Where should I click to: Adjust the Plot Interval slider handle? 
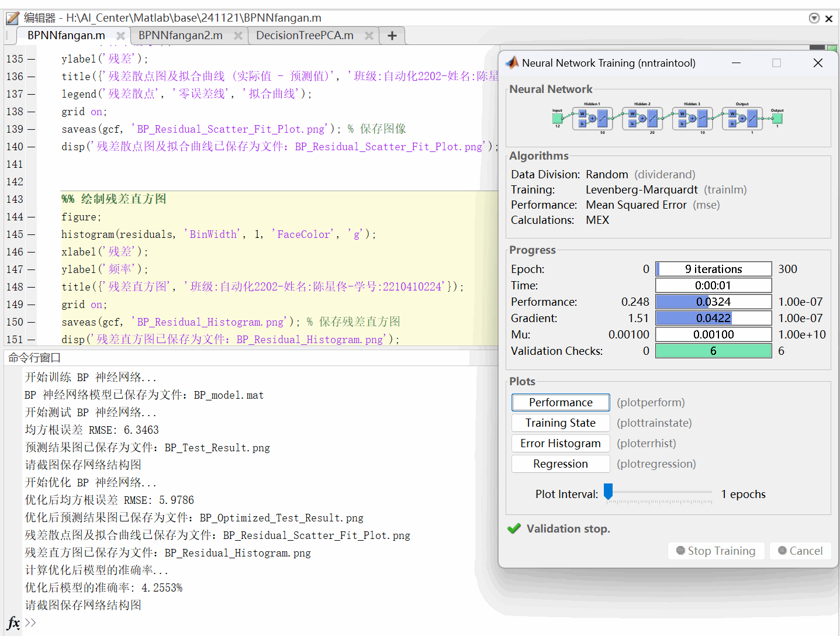click(608, 492)
